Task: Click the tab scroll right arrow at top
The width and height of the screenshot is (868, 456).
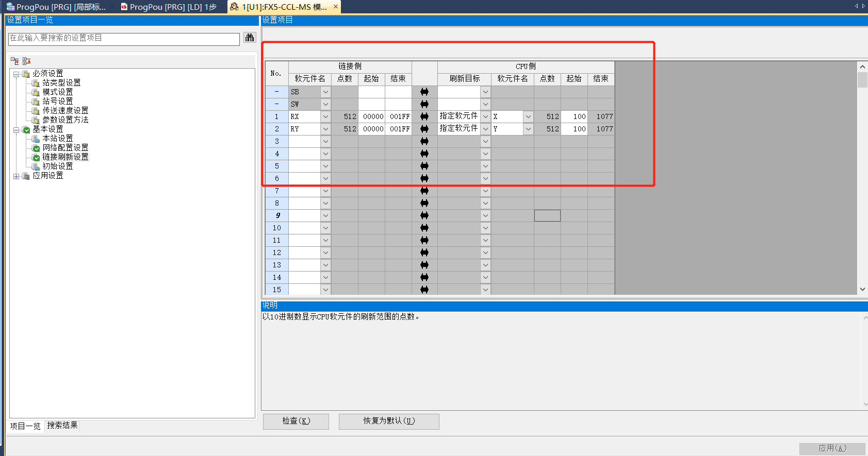Action: coord(863,6)
